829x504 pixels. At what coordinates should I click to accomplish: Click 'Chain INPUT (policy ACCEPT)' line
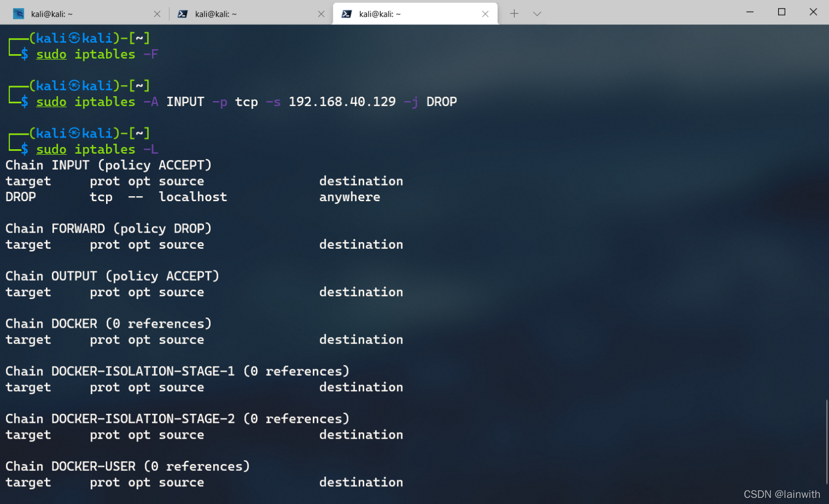click(108, 165)
